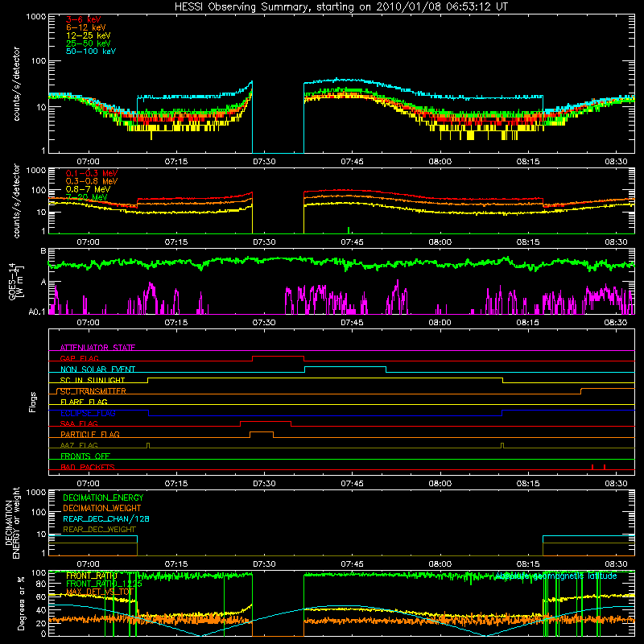
Task: Click the Flags vertical axis title
Action: click(x=33, y=402)
